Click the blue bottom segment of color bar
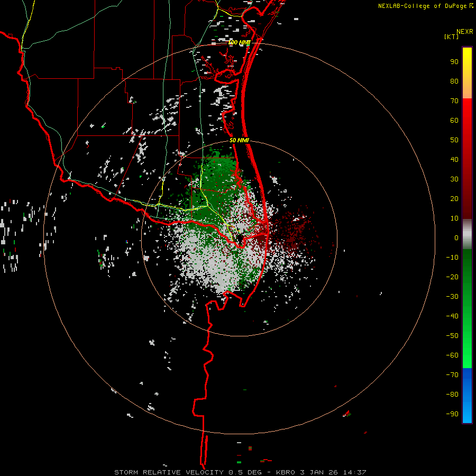Image resolution: width=476 pixels, height=476 pixels. coord(467,395)
